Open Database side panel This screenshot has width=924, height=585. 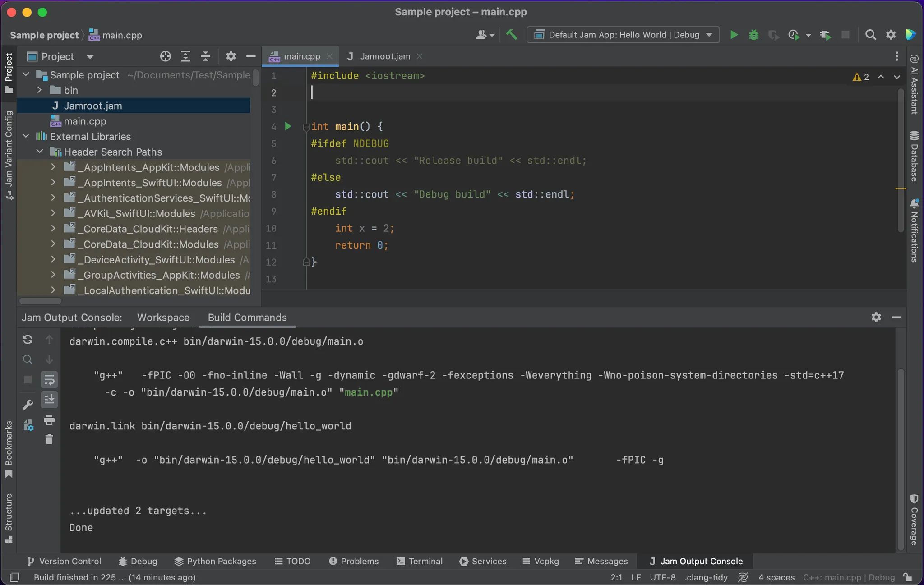tap(914, 156)
